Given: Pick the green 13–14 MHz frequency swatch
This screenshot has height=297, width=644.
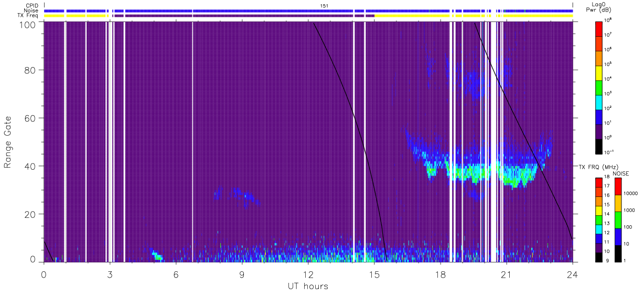Looking at the screenshot, I should click(599, 219).
